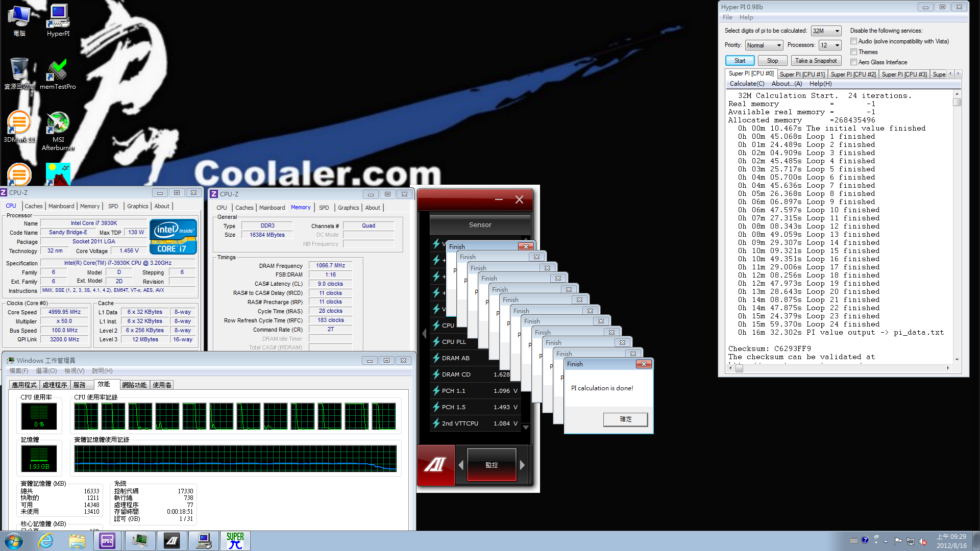Enable the Audio service disable checkbox
The height and width of the screenshot is (551, 980).
point(853,41)
